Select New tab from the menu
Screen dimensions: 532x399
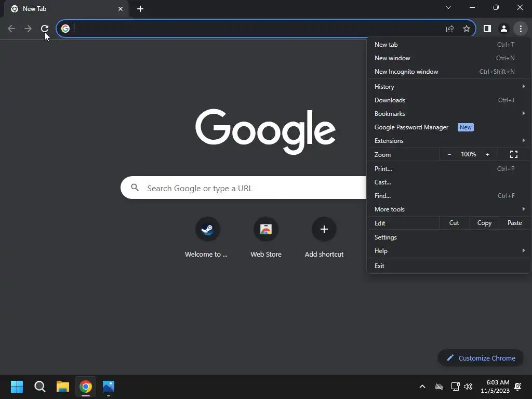pyautogui.click(x=449, y=45)
